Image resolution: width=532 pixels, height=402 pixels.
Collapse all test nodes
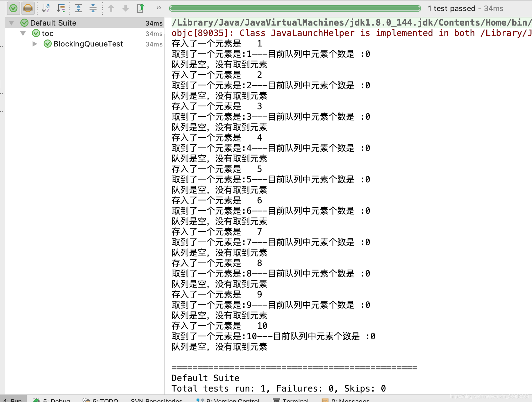click(93, 8)
